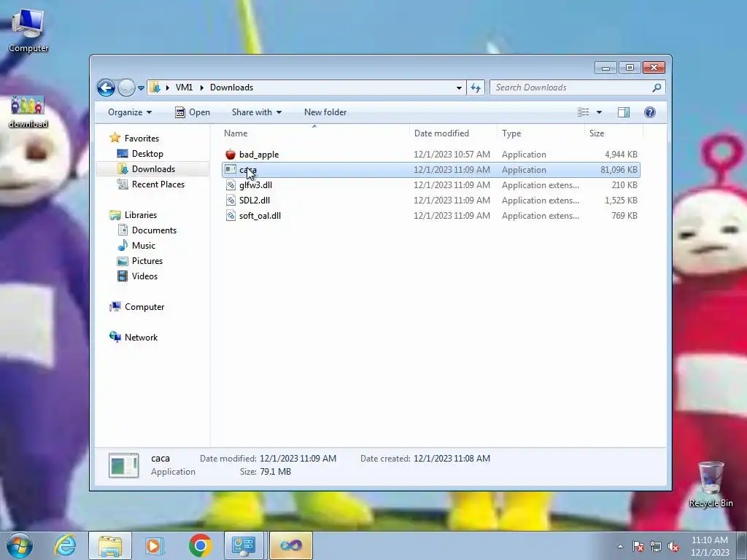Viewport: 747px width, 560px height.
Task: Expand the view options dropdown arrow
Action: [x=600, y=112]
